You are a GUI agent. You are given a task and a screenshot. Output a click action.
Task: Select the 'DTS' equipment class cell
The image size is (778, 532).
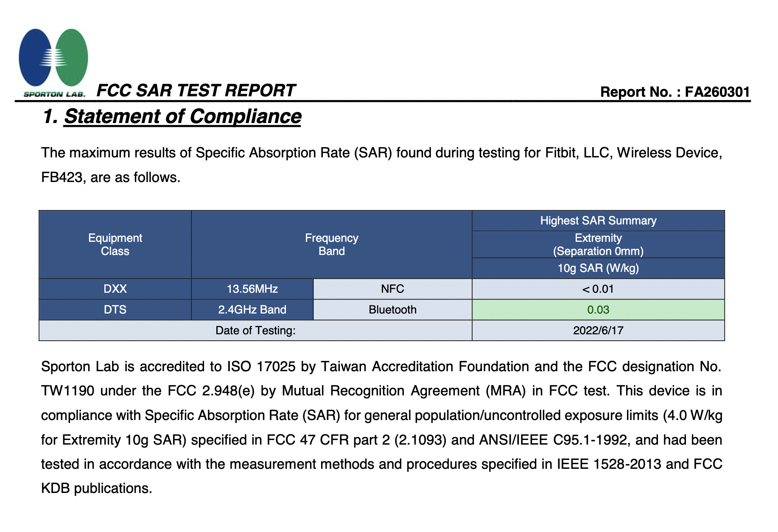pyautogui.click(x=115, y=310)
